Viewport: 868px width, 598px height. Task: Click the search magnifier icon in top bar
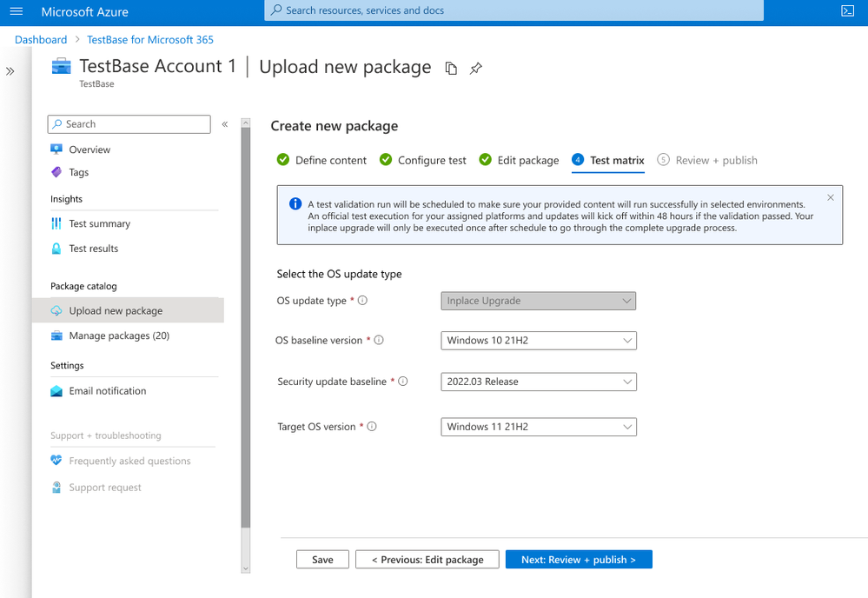276,10
